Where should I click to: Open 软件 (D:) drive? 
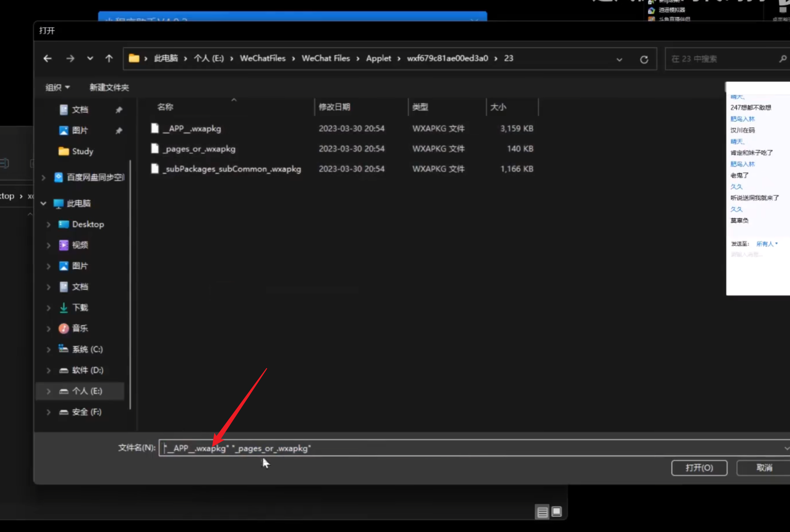pyautogui.click(x=87, y=370)
